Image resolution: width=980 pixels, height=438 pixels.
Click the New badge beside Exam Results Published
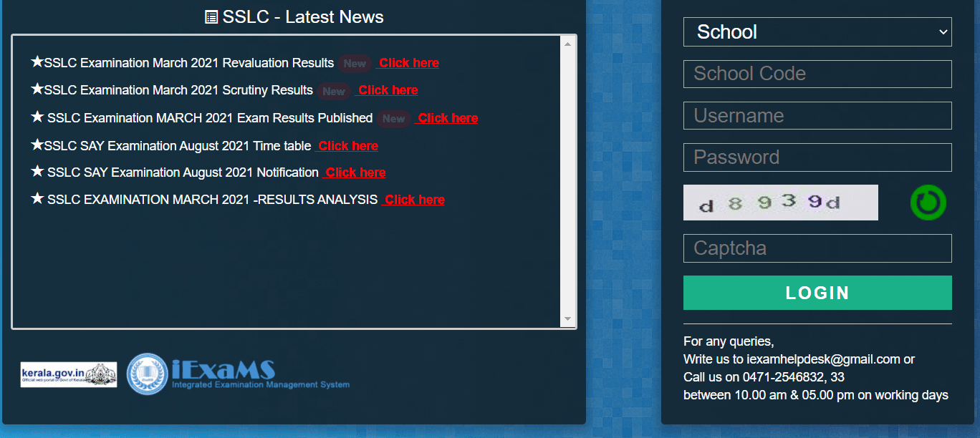pyautogui.click(x=393, y=119)
